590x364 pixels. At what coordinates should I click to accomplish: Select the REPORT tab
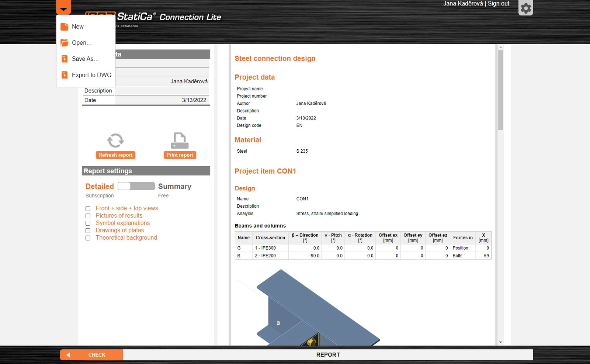(x=328, y=355)
